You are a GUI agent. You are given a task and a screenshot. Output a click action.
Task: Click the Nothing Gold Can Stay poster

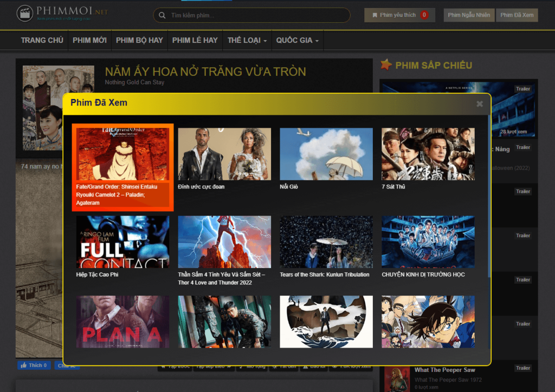[43, 108]
